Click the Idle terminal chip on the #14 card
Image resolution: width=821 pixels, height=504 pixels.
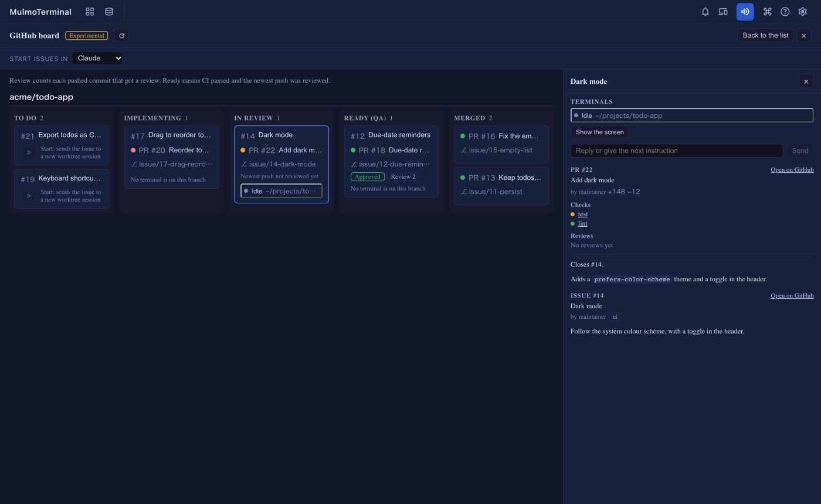pyautogui.click(x=281, y=191)
